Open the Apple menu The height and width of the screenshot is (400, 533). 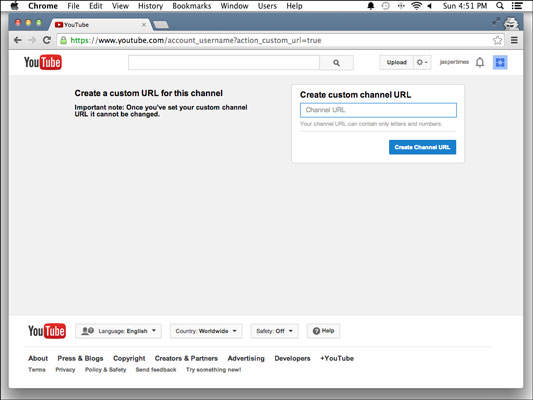[x=14, y=6]
